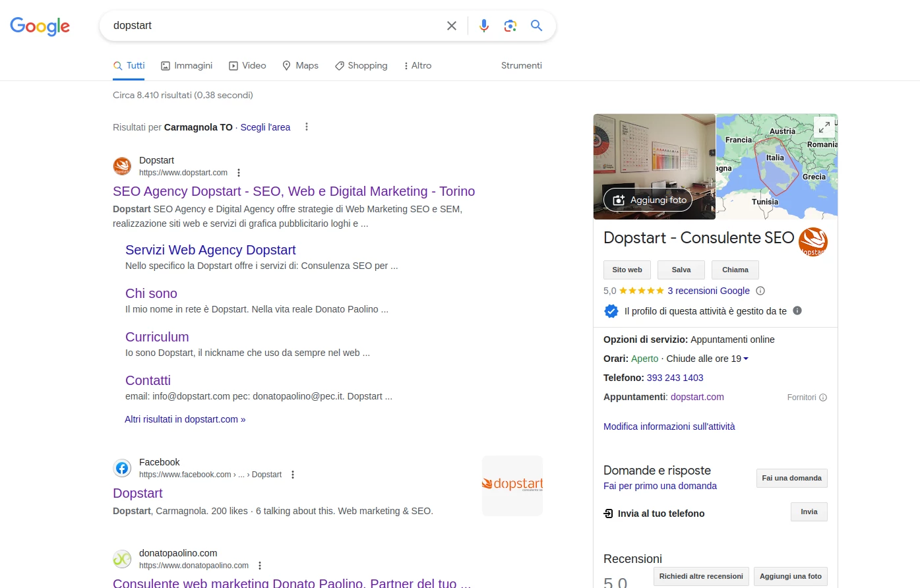Click the Dopstart favicon in first result
The height and width of the screenshot is (588, 920).
(122, 166)
